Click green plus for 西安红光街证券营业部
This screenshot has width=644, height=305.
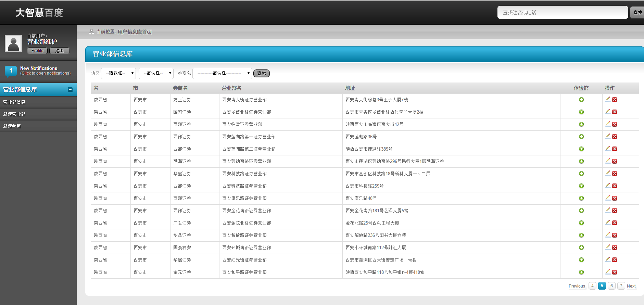pyautogui.click(x=581, y=260)
